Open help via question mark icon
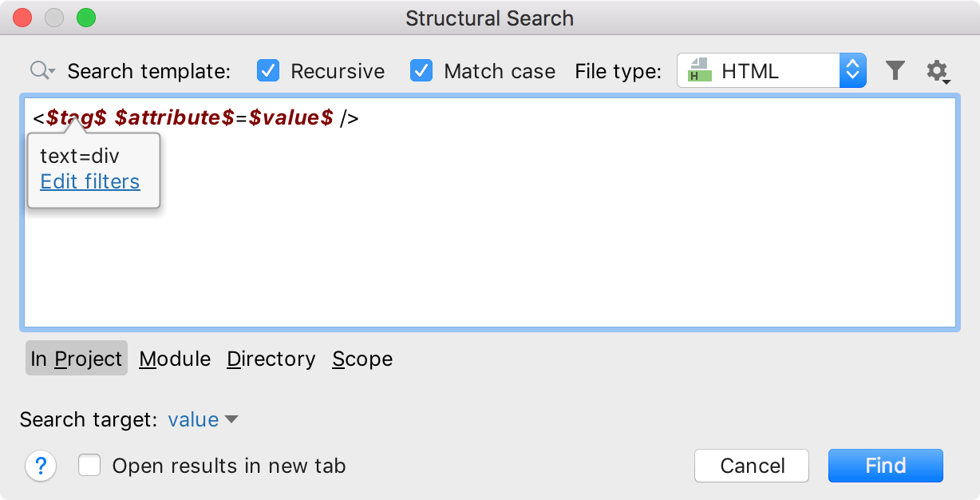Viewport: 980px width, 500px height. pyautogui.click(x=41, y=466)
